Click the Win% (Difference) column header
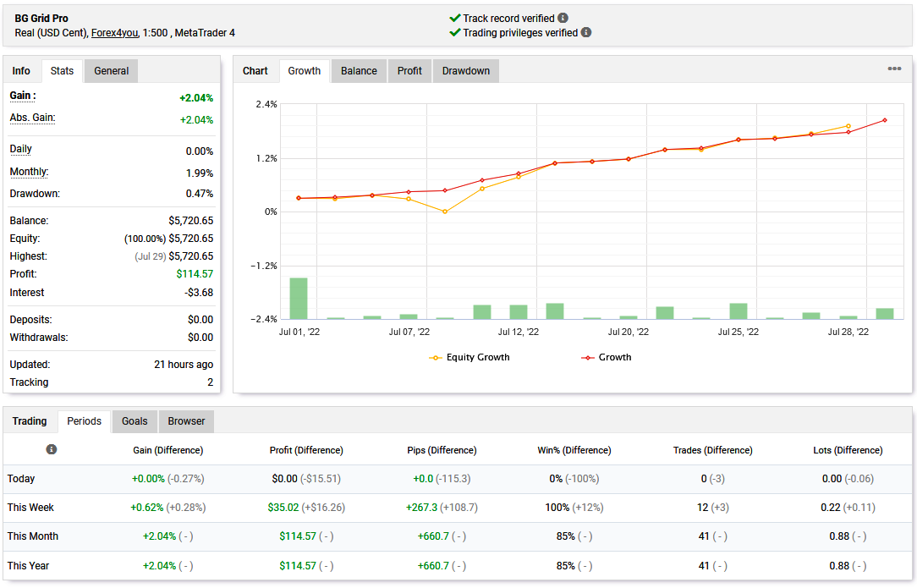Viewport: 917px width, 588px height. [x=574, y=450]
